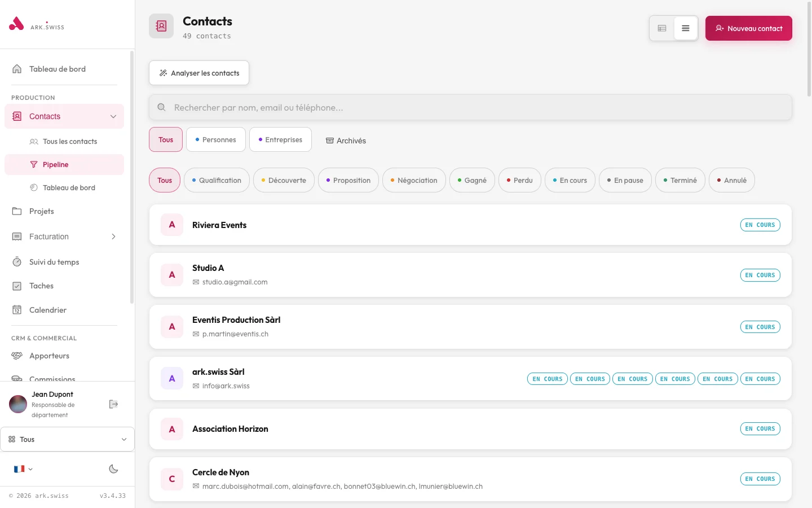
Task: Select the Négociation pipeline filter
Action: coord(414,180)
